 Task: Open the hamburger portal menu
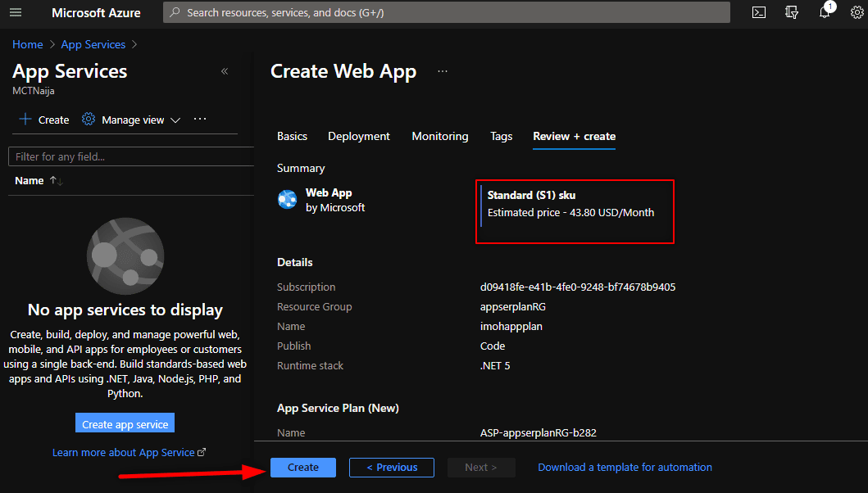coord(16,12)
